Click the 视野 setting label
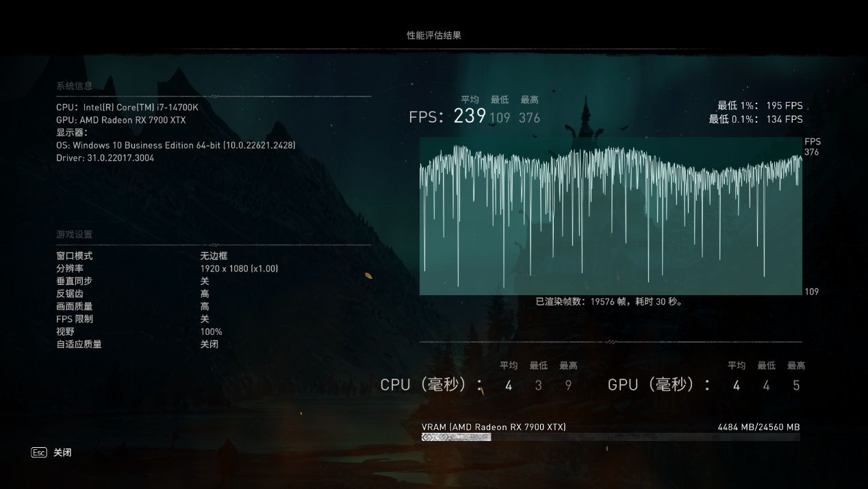 tap(65, 332)
